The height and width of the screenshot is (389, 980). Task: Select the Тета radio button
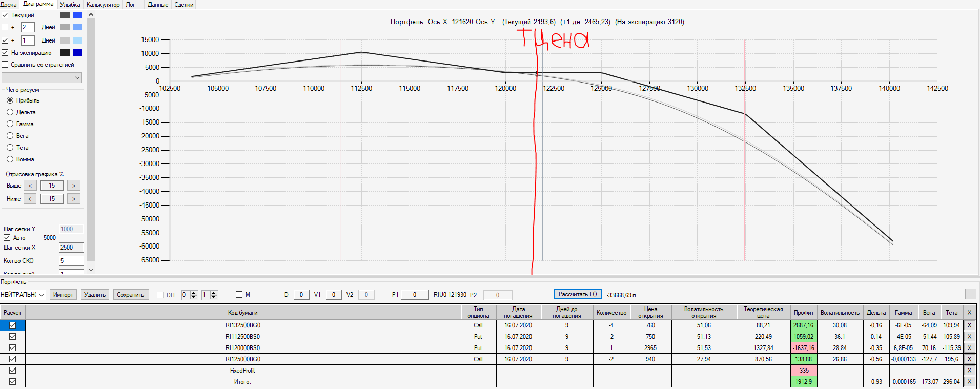click(x=10, y=148)
